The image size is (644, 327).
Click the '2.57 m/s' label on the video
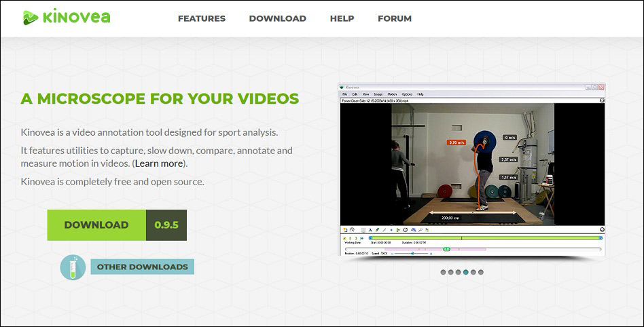click(509, 159)
